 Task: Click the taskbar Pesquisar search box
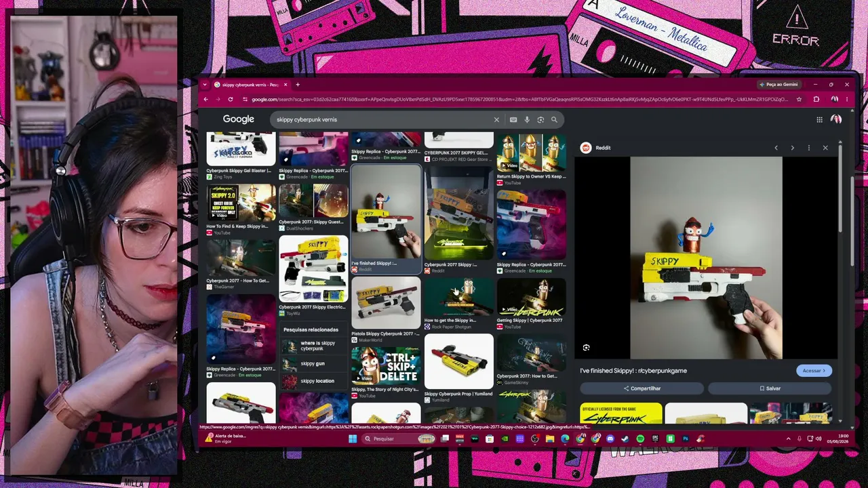[x=398, y=439]
